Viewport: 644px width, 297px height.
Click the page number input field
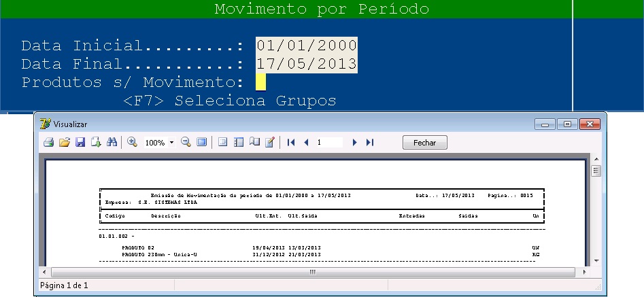(330, 143)
